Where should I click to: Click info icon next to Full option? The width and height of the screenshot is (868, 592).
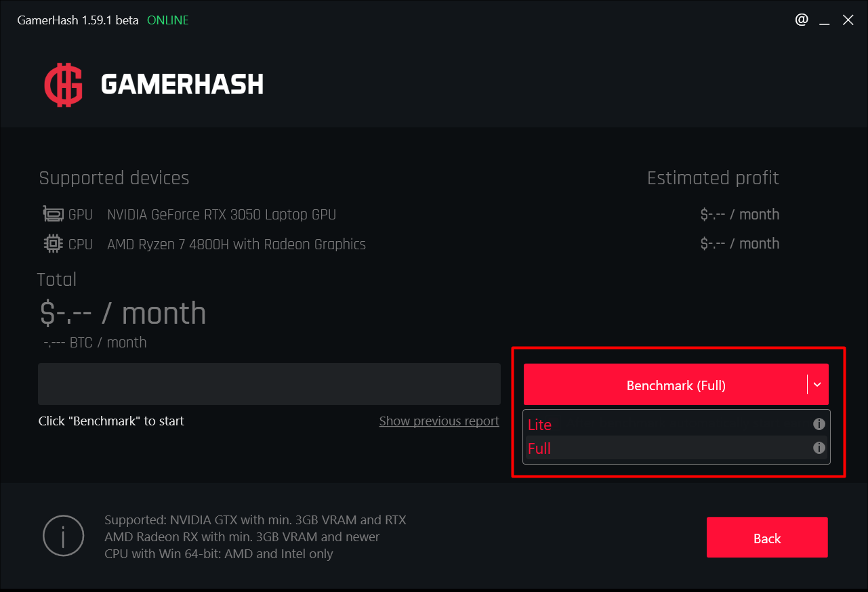coord(819,448)
